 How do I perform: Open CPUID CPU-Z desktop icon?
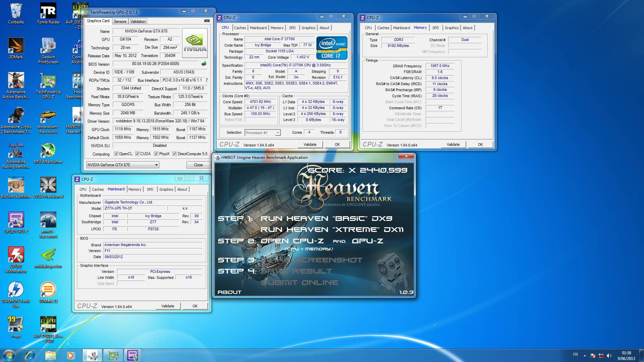(16, 223)
